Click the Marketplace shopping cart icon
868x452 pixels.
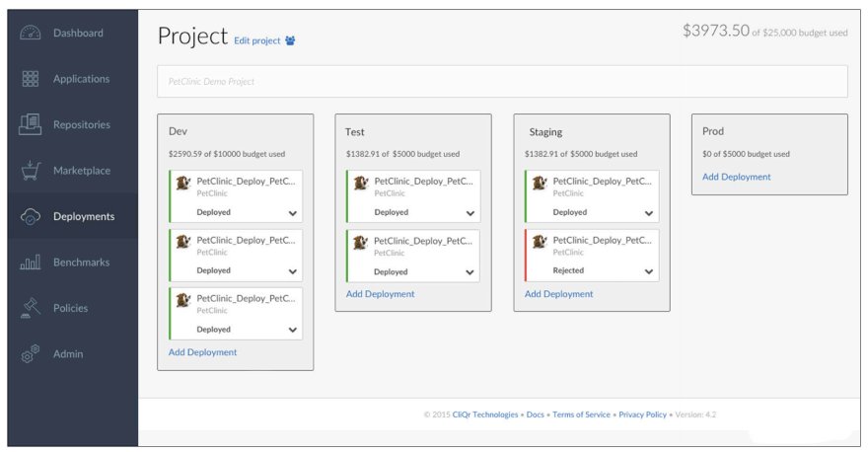coord(31,171)
